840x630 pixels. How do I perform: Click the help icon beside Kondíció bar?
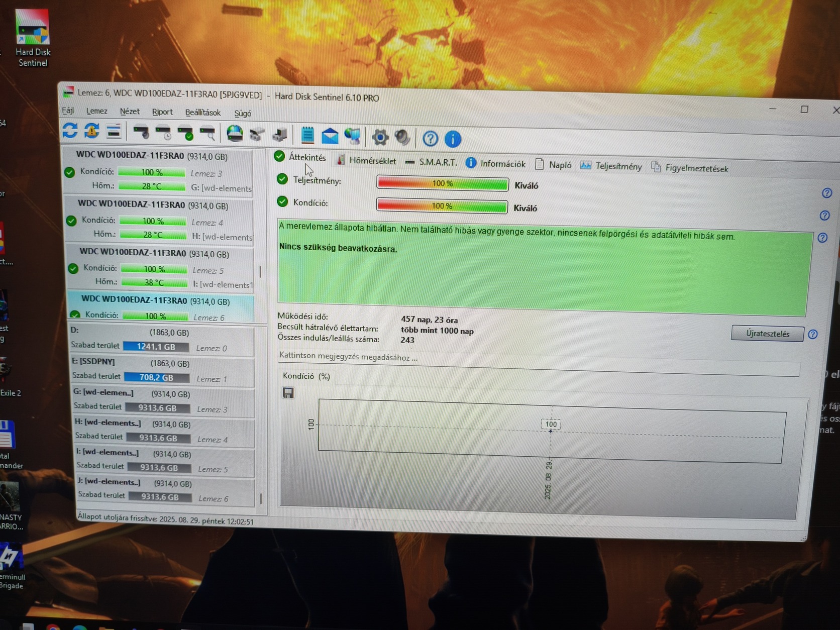[x=824, y=216]
